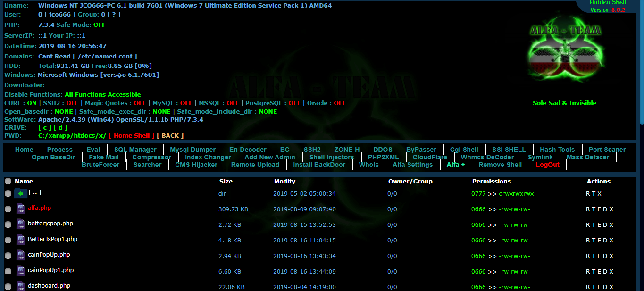The image size is (644, 291).
Task: Switch to drive d link
Action: pos(61,128)
